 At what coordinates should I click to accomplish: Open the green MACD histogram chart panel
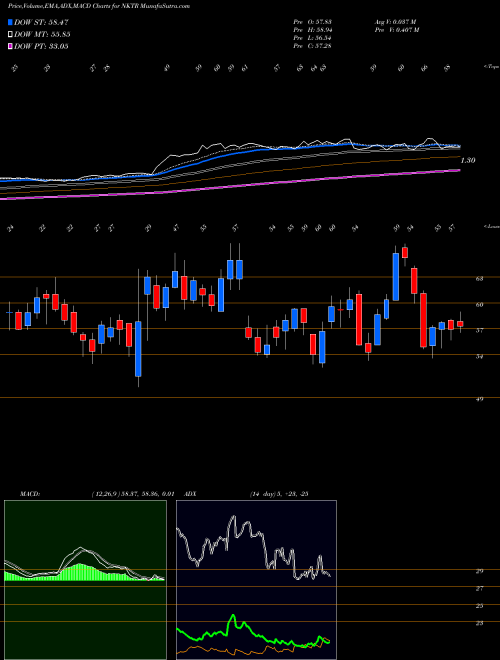(x=85, y=580)
